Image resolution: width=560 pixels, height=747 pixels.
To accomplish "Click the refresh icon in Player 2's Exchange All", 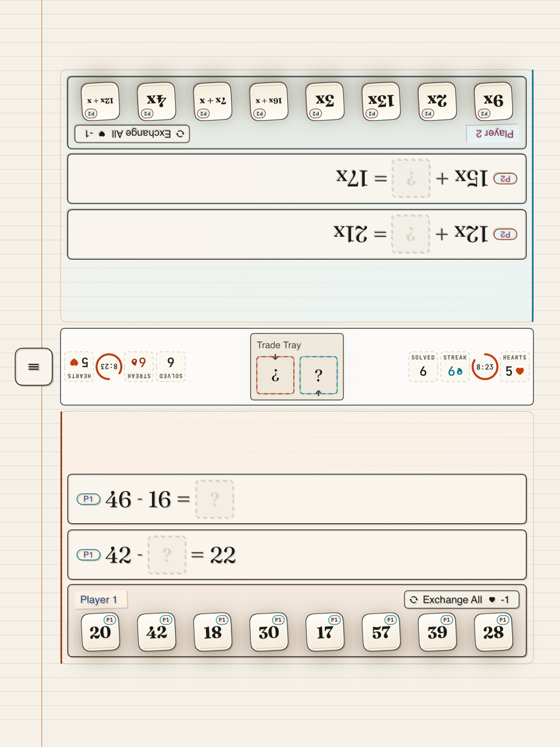I will click(x=180, y=133).
